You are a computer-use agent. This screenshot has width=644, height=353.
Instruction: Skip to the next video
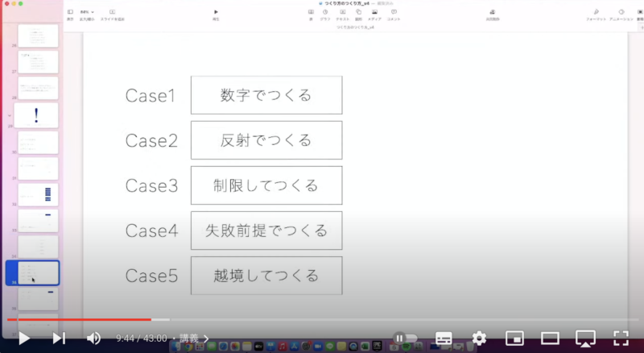click(59, 338)
